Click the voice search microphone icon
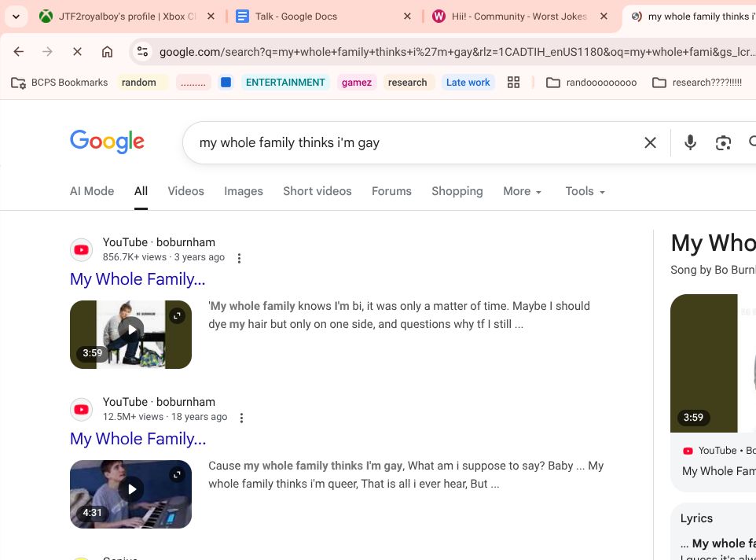 [690, 142]
